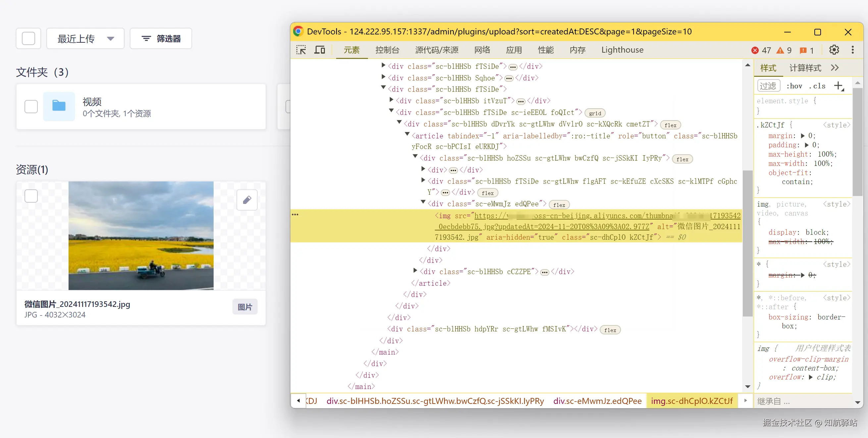Open the 最近上传 sort dropdown
Image resolution: width=868 pixels, height=438 pixels.
[x=85, y=38]
